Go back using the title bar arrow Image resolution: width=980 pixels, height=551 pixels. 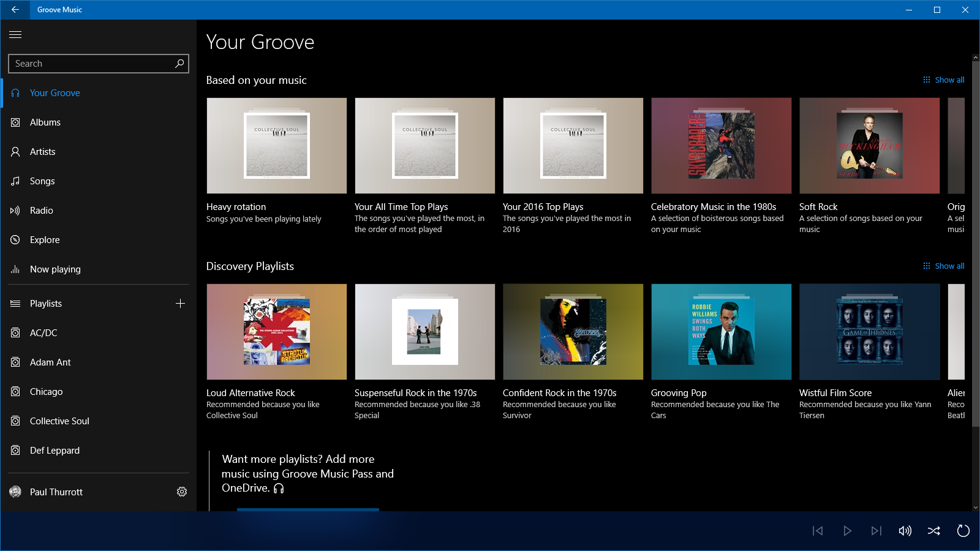(x=15, y=10)
